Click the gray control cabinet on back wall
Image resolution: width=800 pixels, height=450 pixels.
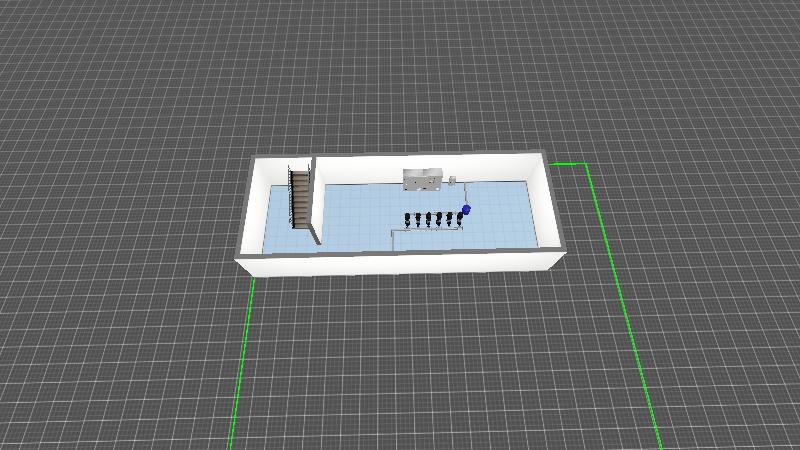click(x=422, y=179)
